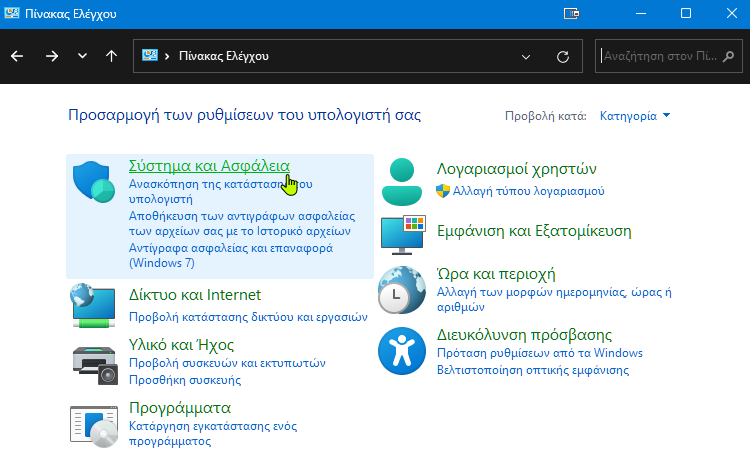Click the Hardware and Sound printer icon
Image resolution: width=750 pixels, height=475 pixels.
coord(95,365)
